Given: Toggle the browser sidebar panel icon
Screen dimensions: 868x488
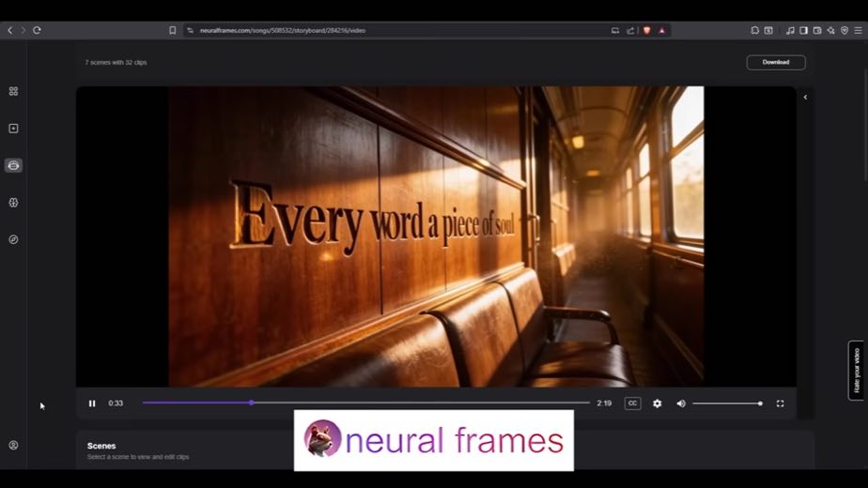Looking at the screenshot, I should [x=803, y=30].
